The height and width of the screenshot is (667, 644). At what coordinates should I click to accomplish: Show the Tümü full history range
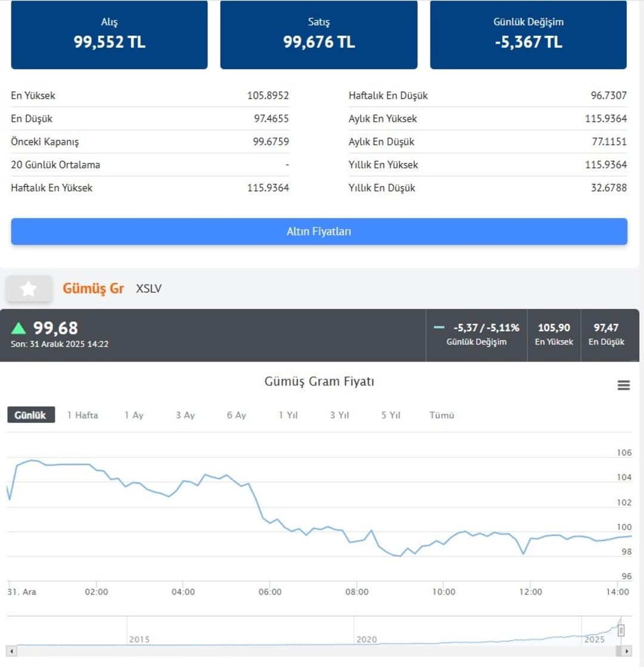[x=442, y=415]
